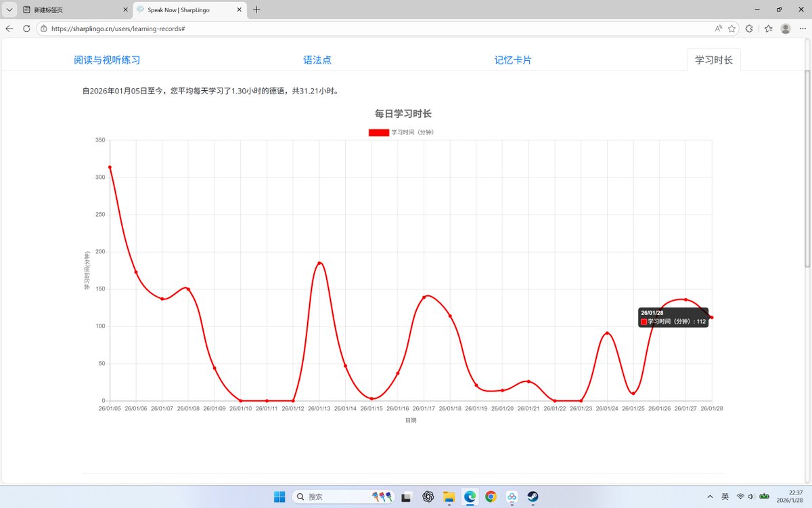812x508 pixels.
Task: Select the 26/01/05 peak data point
Action: click(110, 167)
